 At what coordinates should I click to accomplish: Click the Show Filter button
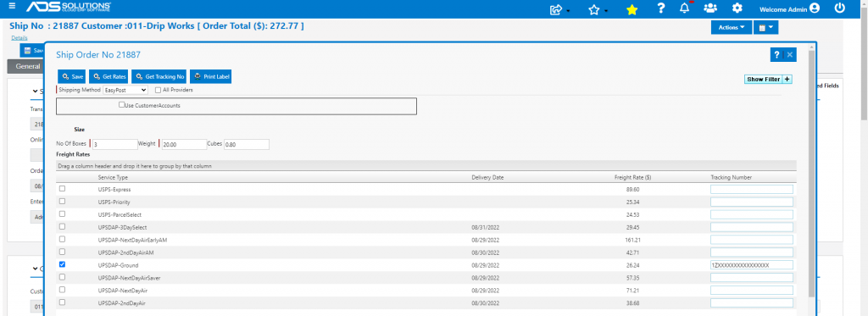tap(764, 79)
